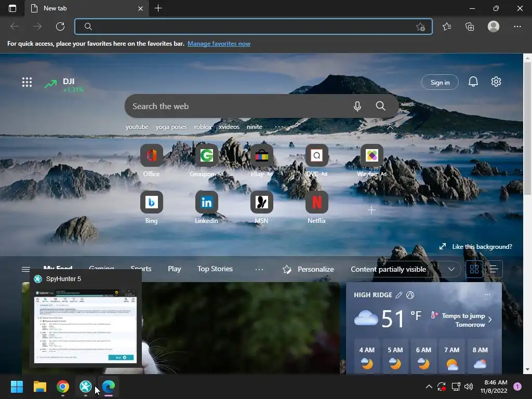Click the browser forward arrow
This screenshot has height=399, width=532.
click(x=37, y=26)
